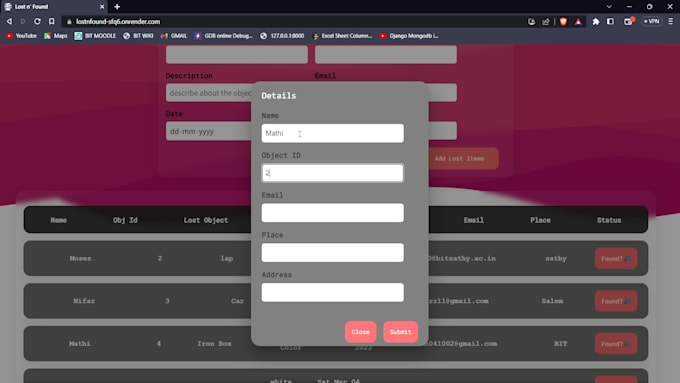
Task: Open the Brave Rewards triangle icon
Action: click(x=578, y=21)
